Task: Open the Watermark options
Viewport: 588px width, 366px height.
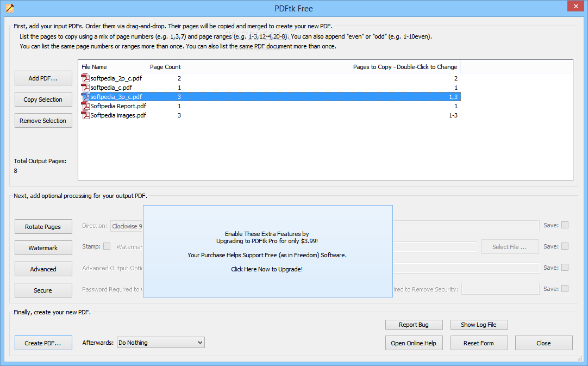Action: click(x=43, y=248)
